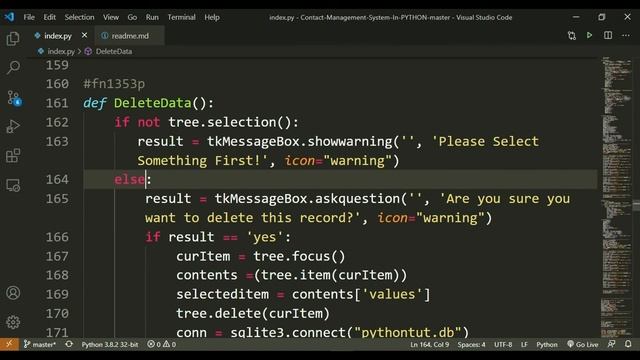Click tree.focus() on line 167
640x360 pixels.
[x=299, y=256]
